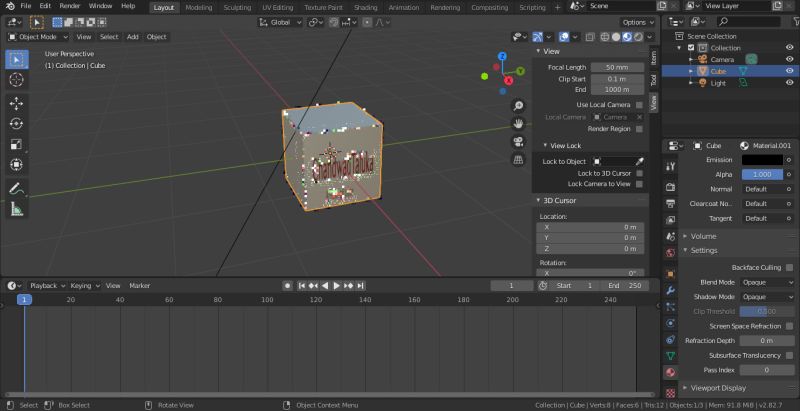Open the Render menu
The width and height of the screenshot is (800, 411).
pyautogui.click(x=70, y=6)
